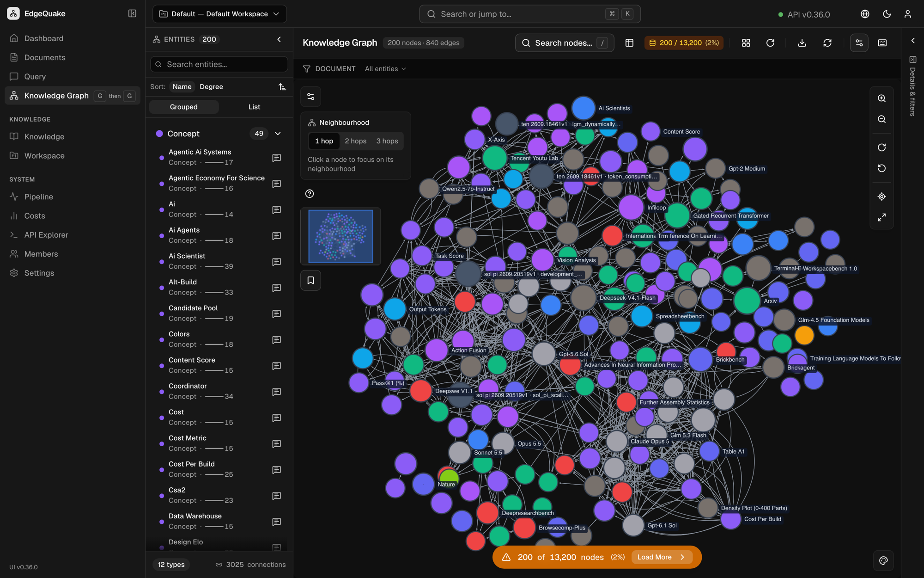Open chat icon for Agentic Ai Systems
924x578 pixels.
(277, 158)
